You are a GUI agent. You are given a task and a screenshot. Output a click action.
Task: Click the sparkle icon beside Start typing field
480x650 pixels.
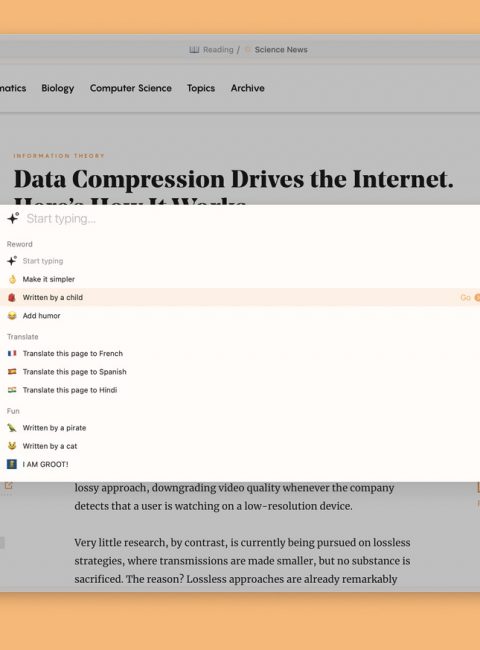coord(13,218)
